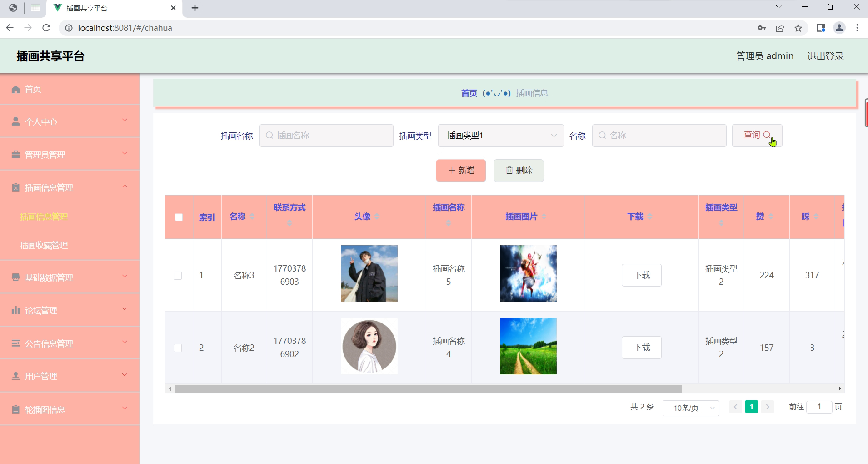Select the 首页 breadcrumb link
This screenshot has height=464, width=868.
pos(469,93)
